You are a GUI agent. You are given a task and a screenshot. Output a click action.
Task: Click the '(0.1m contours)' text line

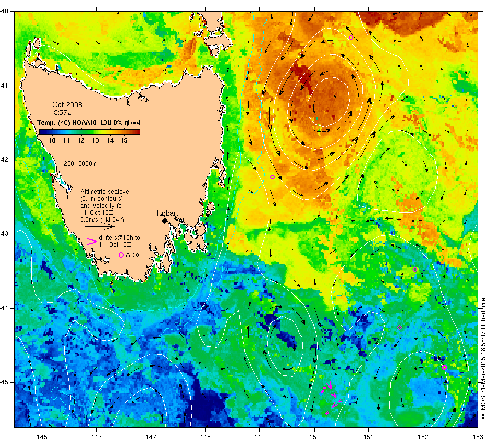[x=102, y=199]
